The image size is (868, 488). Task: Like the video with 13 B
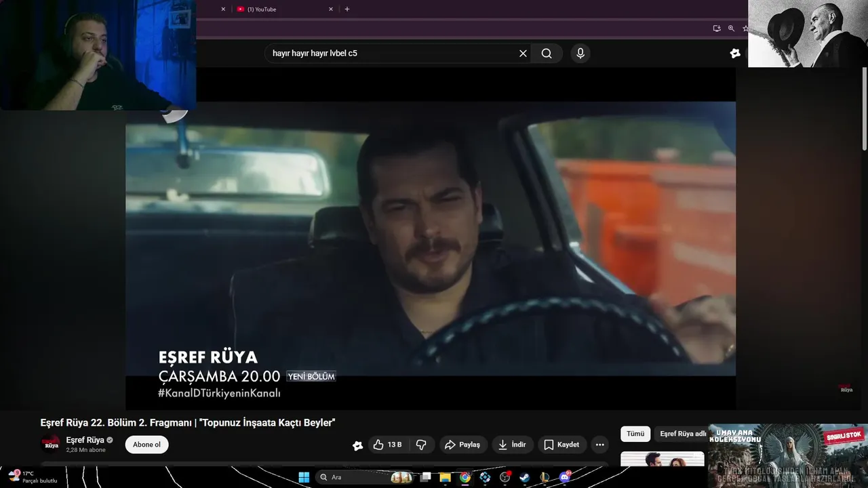[387, 445]
